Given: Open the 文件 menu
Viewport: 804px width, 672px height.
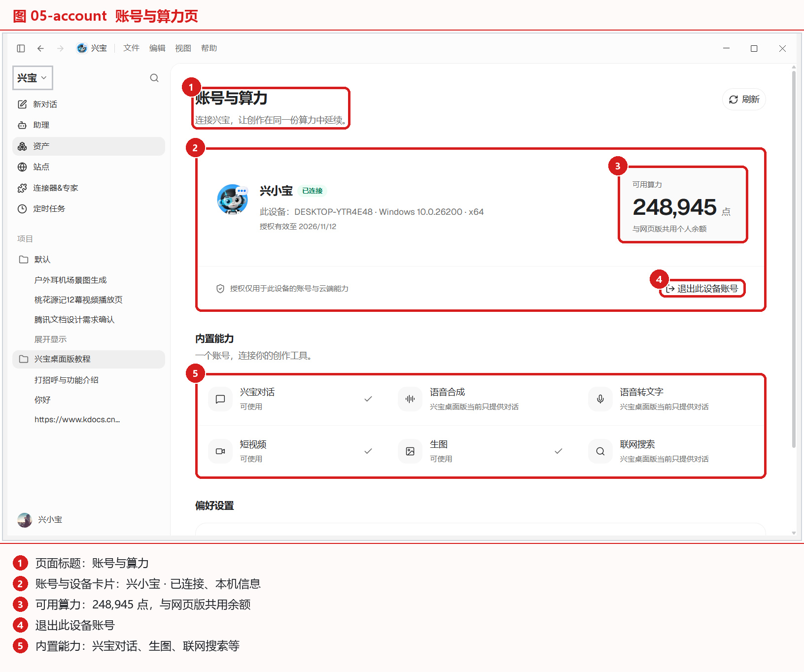Looking at the screenshot, I should point(131,48).
